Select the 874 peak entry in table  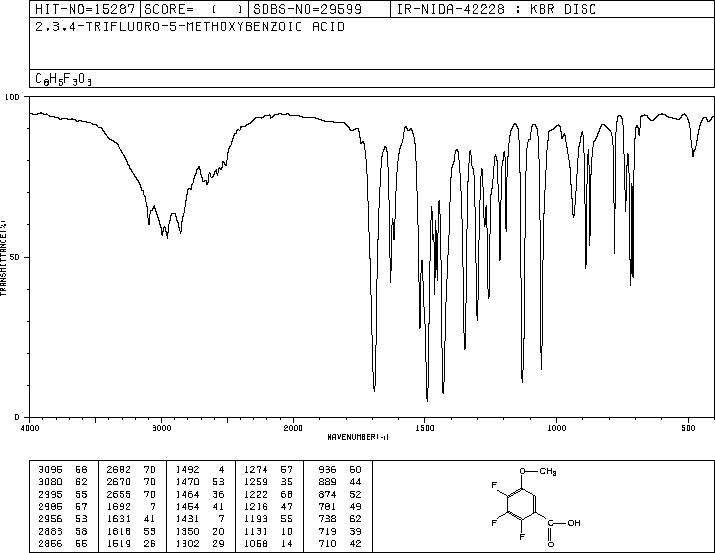340,494
